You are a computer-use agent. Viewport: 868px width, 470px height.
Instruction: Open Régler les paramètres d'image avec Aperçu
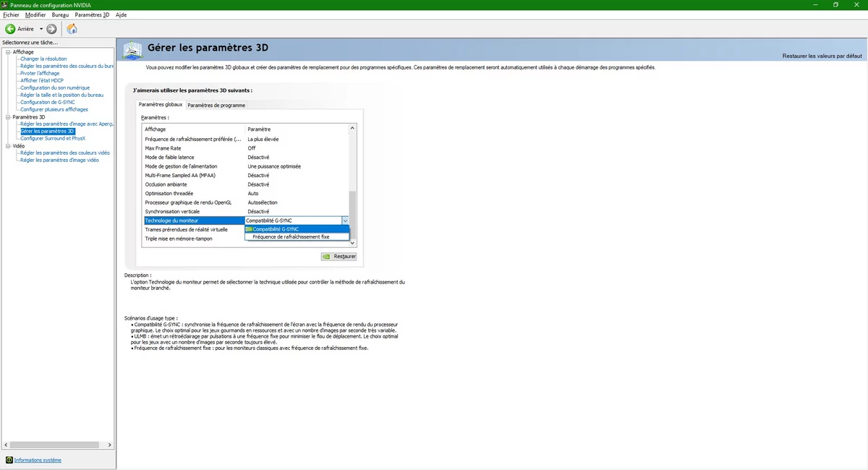67,124
